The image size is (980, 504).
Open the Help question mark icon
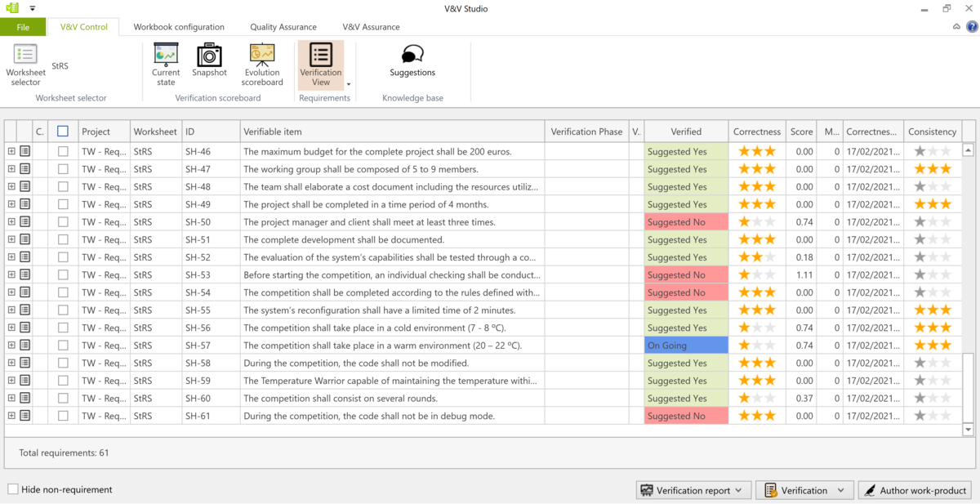[972, 27]
